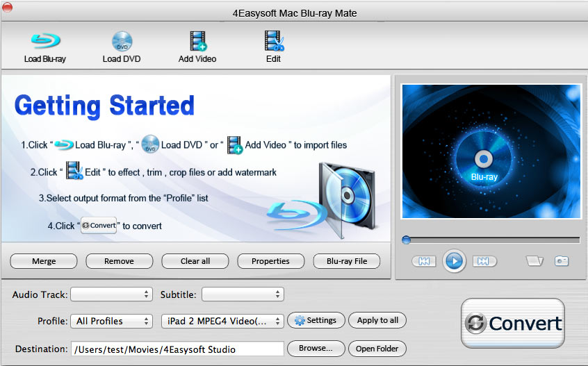Open the snapshot folder icon
This screenshot has height=366, width=588.
pyautogui.click(x=534, y=260)
